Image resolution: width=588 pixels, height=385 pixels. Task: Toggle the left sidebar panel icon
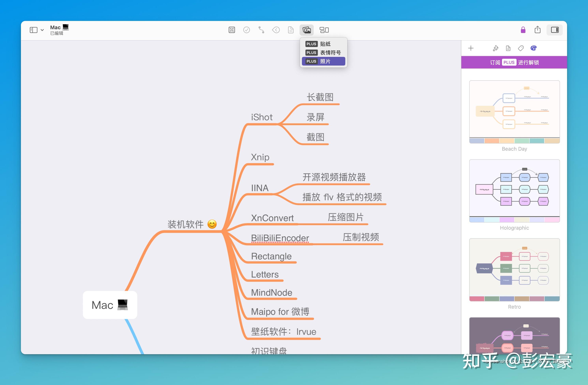34,30
